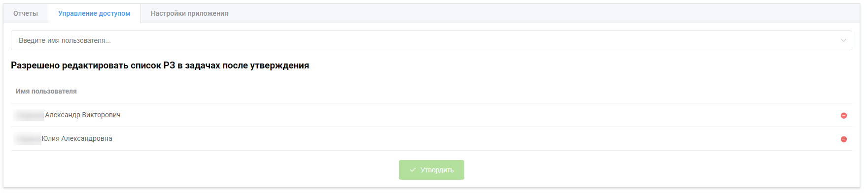Expand the user name combo box chevron
The width and height of the screenshot is (868, 194).
[843, 40]
